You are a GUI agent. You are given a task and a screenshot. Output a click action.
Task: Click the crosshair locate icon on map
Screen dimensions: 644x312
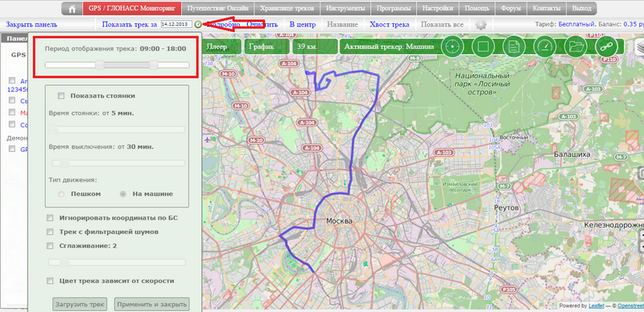452,47
